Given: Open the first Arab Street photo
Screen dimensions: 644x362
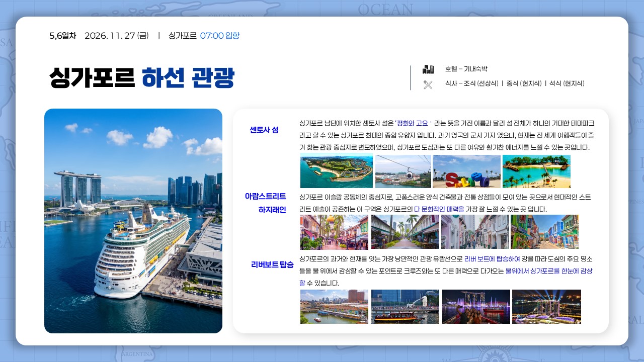Looking at the screenshot, I should (x=334, y=232).
